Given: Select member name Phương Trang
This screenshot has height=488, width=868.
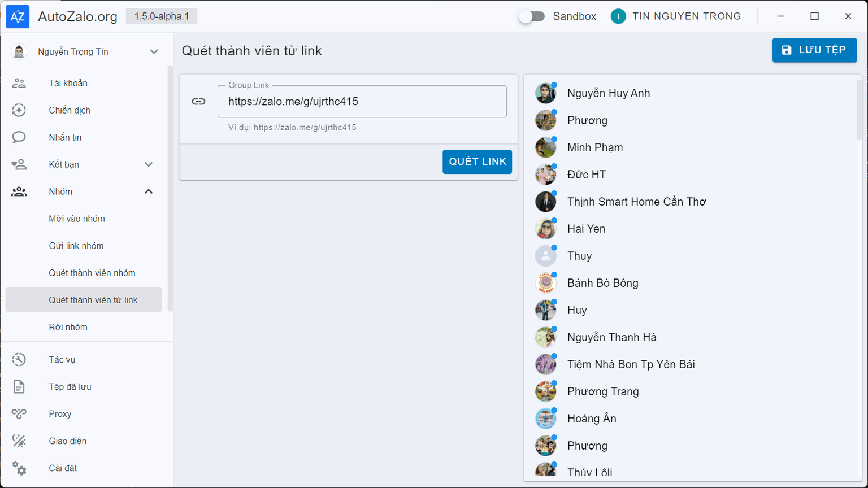Looking at the screenshot, I should (603, 391).
